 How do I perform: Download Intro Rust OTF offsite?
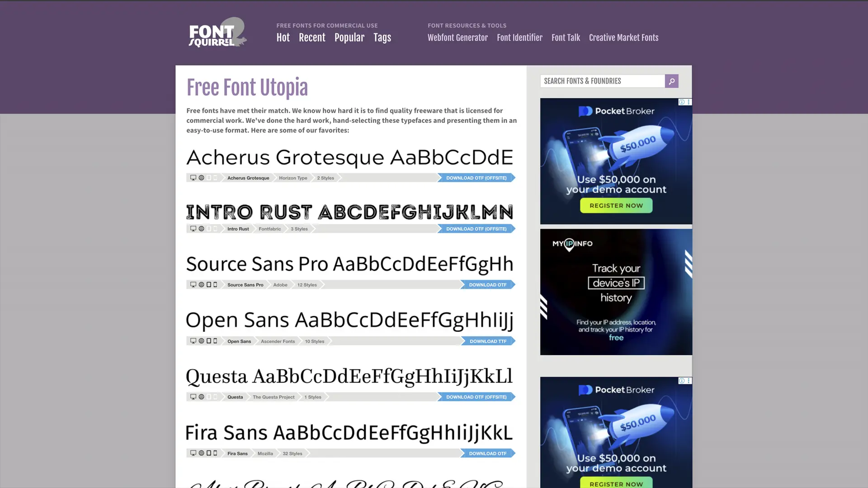pos(476,229)
